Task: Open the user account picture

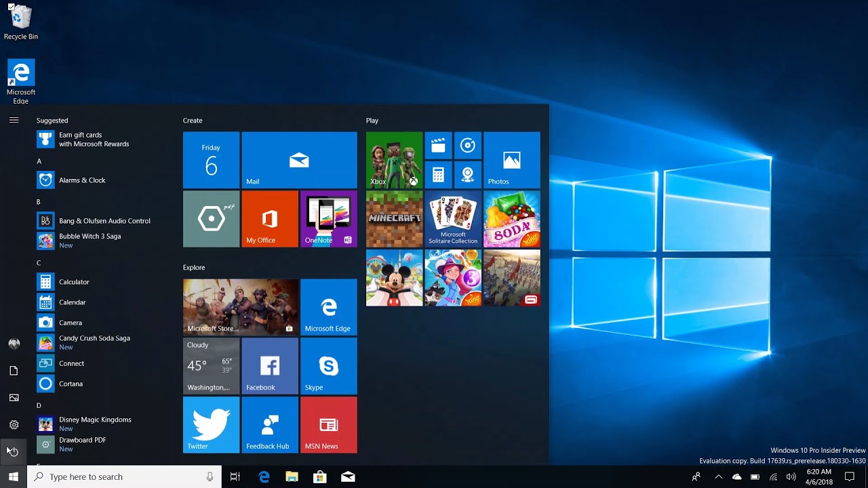Action: click(14, 344)
